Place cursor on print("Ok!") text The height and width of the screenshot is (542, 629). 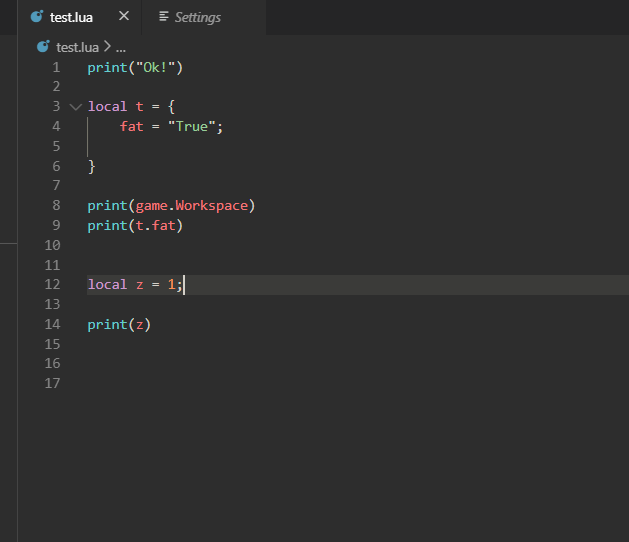pos(135,67)
